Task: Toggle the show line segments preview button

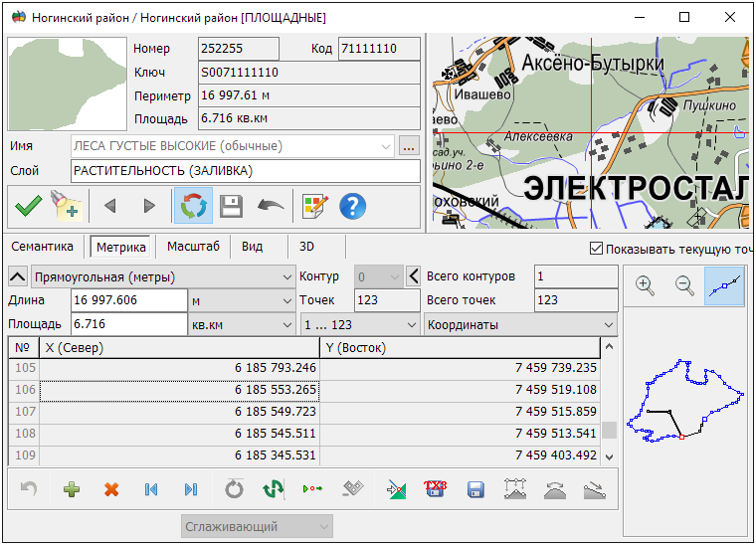Action: click(x=724, y=286)
